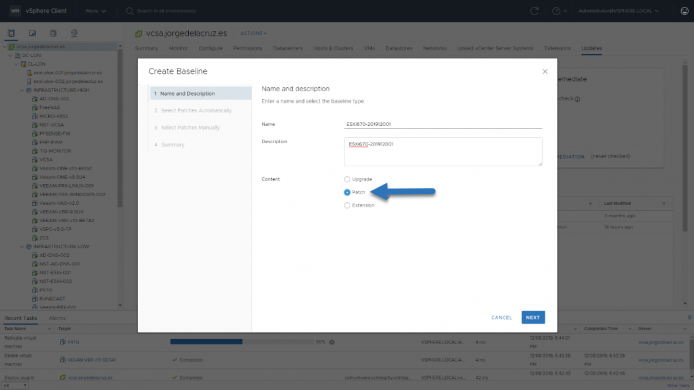
Task: Select the Upgrade content radio button
Action: pyautogui.click(x=347, y=179)
